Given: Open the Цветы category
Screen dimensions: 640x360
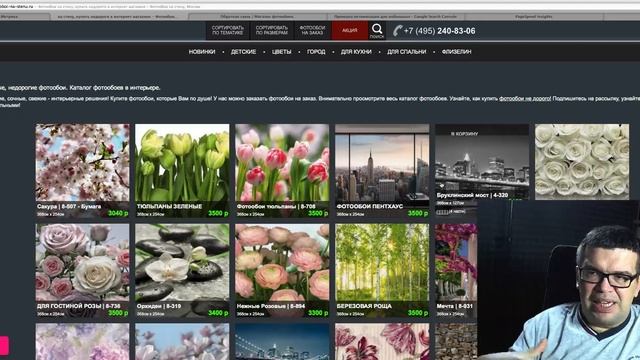Looking at the screenshot, I should click(282, 52).
